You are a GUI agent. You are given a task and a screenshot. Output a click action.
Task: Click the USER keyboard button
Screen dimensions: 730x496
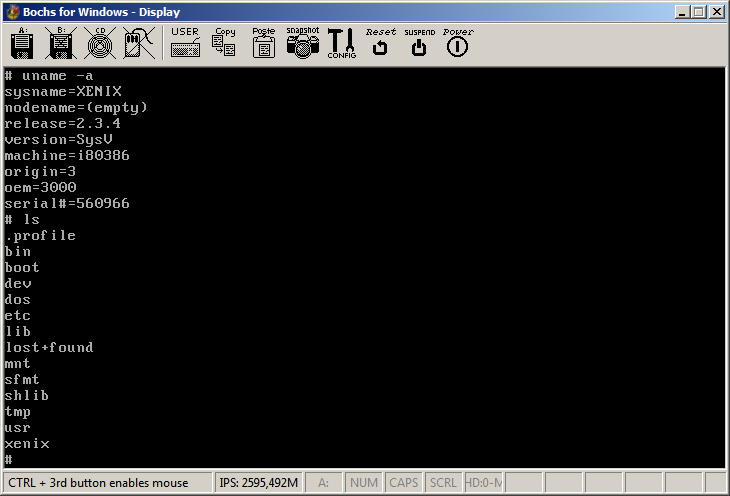point(185,42)
